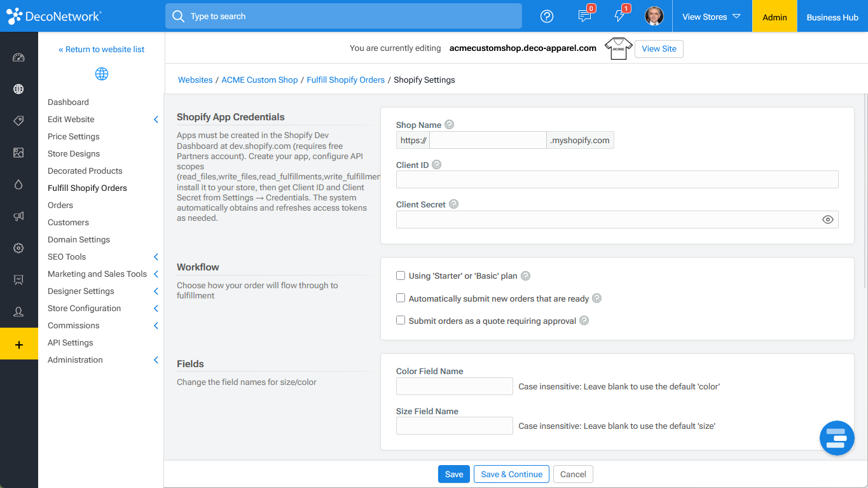Image resolution: width=868 pixels, height=488 pixels.
Task: Click help icon for automatically submit orders
Action: [x=596, y=298]
